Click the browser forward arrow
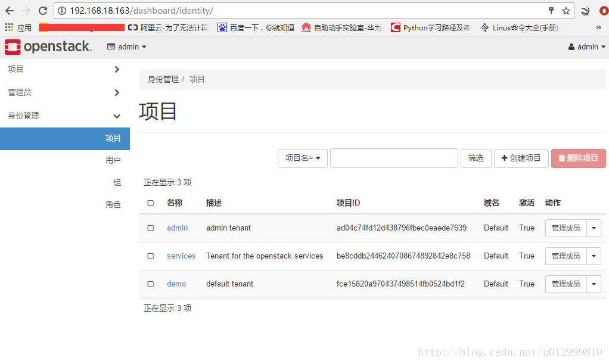Viewport: 609px width, 364px height. [26, 11]
